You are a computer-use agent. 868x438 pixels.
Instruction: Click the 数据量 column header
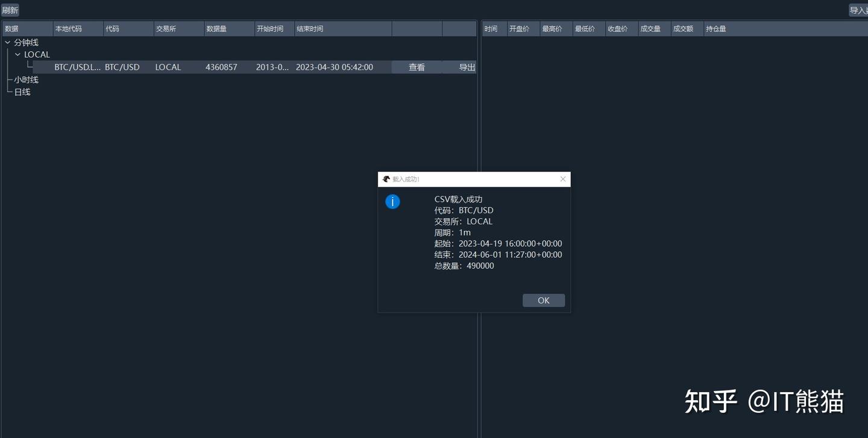coord(217,28)
